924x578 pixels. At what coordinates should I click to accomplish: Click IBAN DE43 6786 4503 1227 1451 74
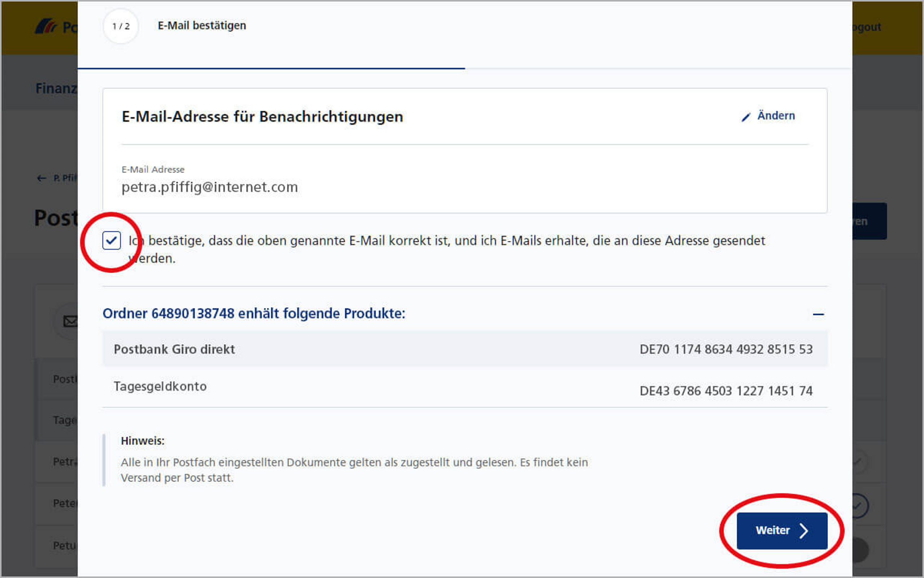(x=726, y=391)
